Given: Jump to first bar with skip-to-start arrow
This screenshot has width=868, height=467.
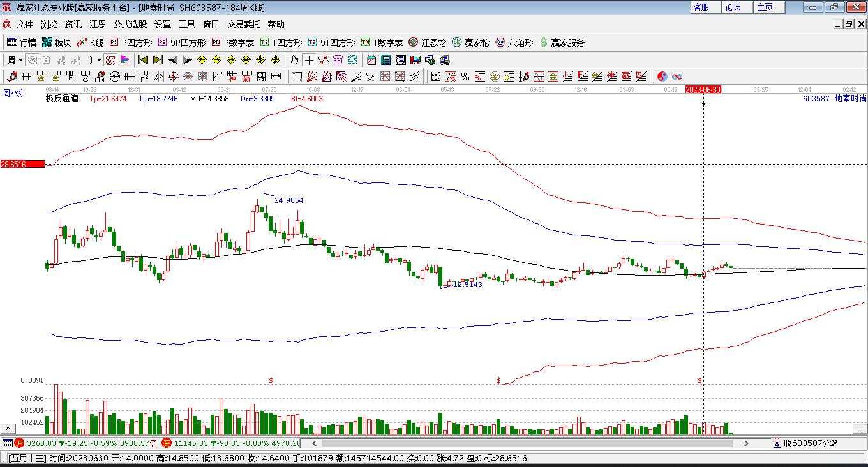Looking at the screenshot, I should click(143, 60).
